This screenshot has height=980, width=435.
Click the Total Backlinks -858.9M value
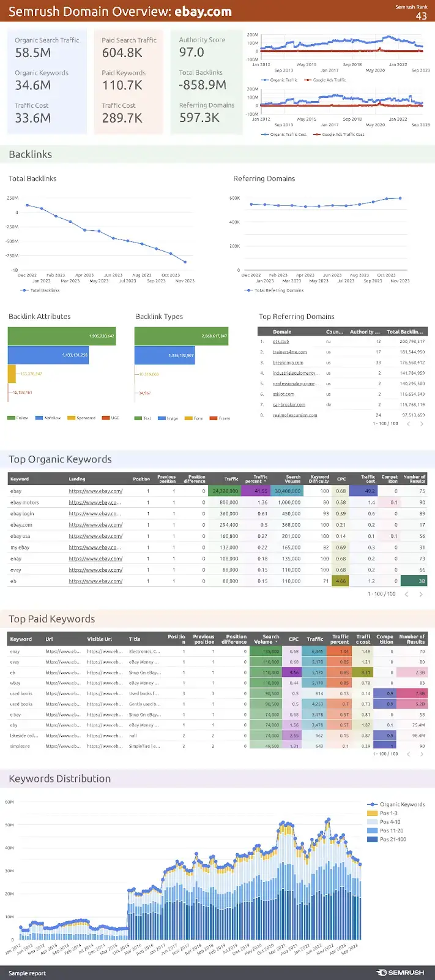pyautogui.click(x=203, y=85)
